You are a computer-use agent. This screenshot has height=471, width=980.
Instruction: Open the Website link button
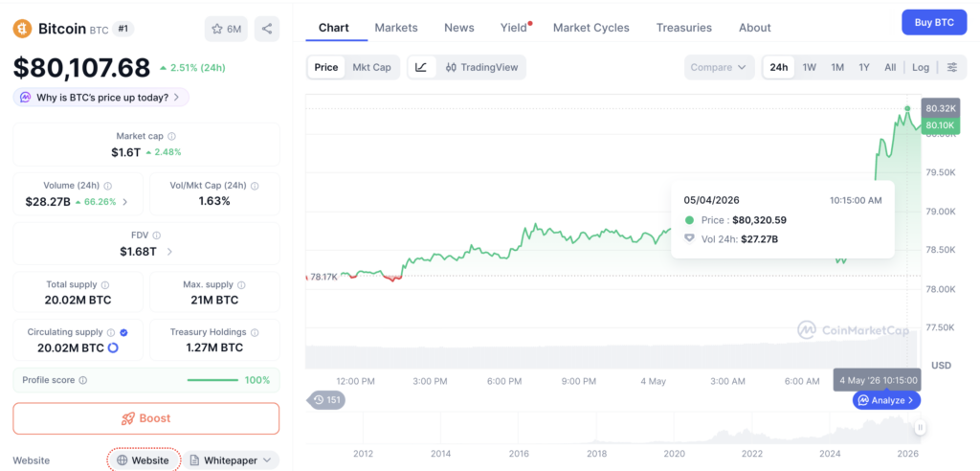[144, 460]
